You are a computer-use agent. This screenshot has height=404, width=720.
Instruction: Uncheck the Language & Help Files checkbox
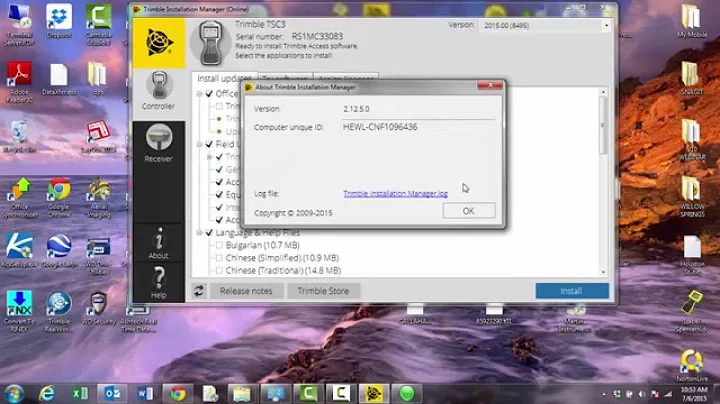click(209, 233)
